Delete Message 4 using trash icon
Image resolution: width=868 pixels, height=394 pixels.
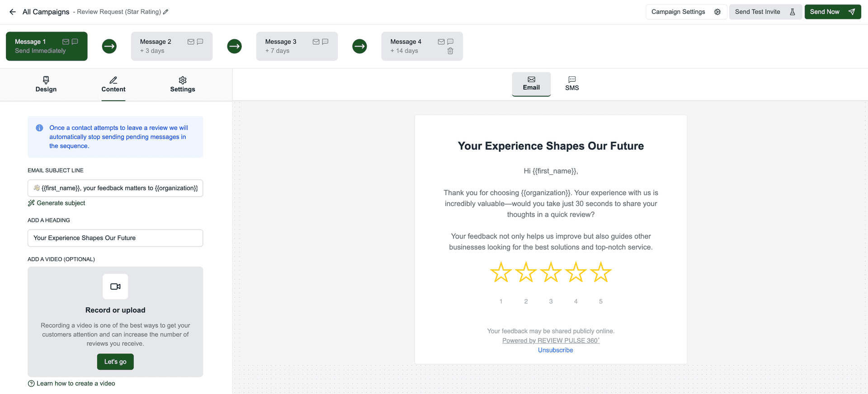click(450, 51)
